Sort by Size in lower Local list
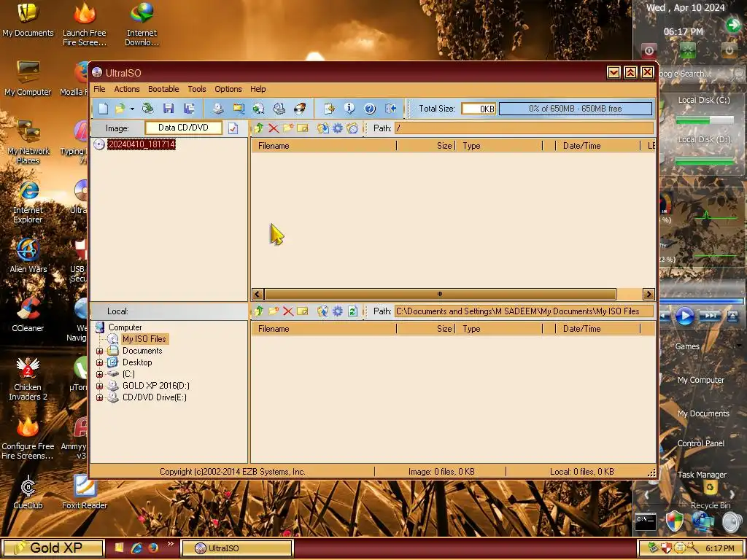Viewport: 747px width, 560px height. tap(426, 329)
